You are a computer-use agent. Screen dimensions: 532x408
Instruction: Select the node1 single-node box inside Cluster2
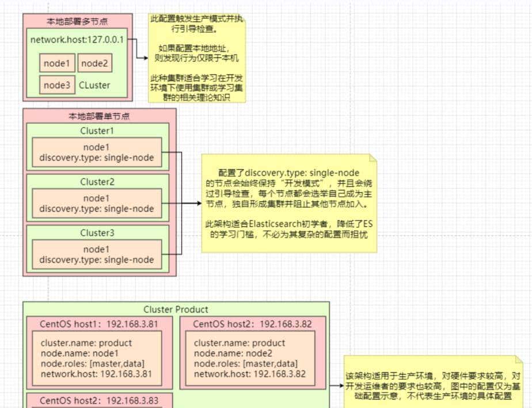pyautogui.click(x=98, y=204)
